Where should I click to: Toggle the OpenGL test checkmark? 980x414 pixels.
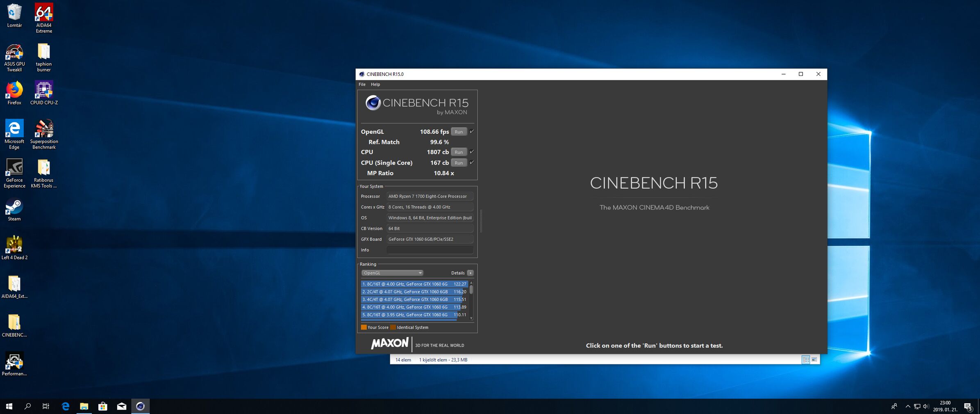(472, 132)
